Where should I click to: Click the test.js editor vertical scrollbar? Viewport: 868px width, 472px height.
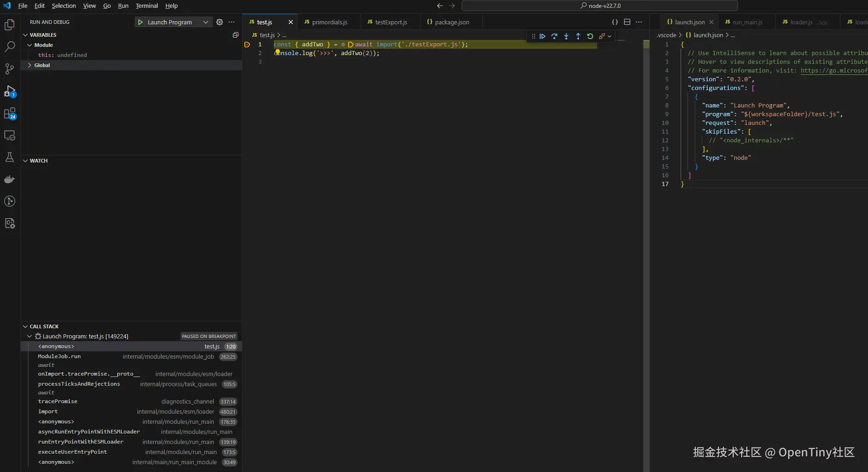click(646, 256)
